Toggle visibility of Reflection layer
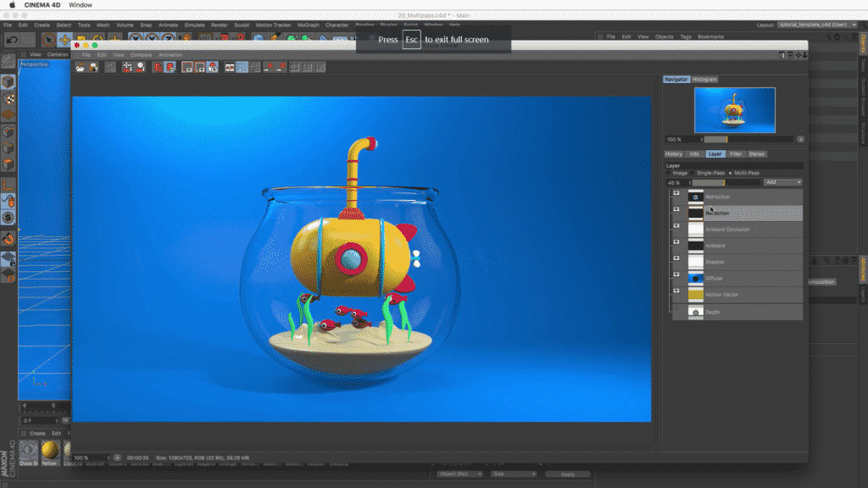Screen dimensions: 868x488 (676, 210)
